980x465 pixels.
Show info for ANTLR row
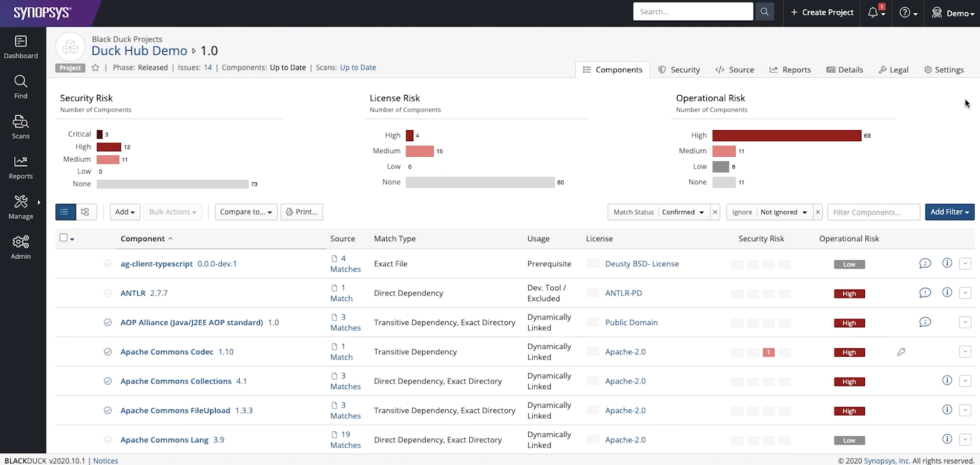947,292
